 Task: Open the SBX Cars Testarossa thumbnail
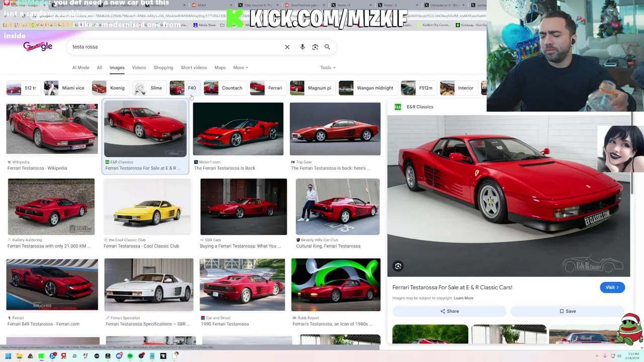(244, 207)
